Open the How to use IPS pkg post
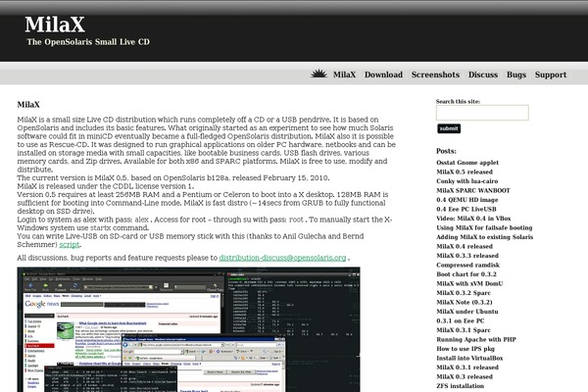588x392 pixels. [465, 349]
